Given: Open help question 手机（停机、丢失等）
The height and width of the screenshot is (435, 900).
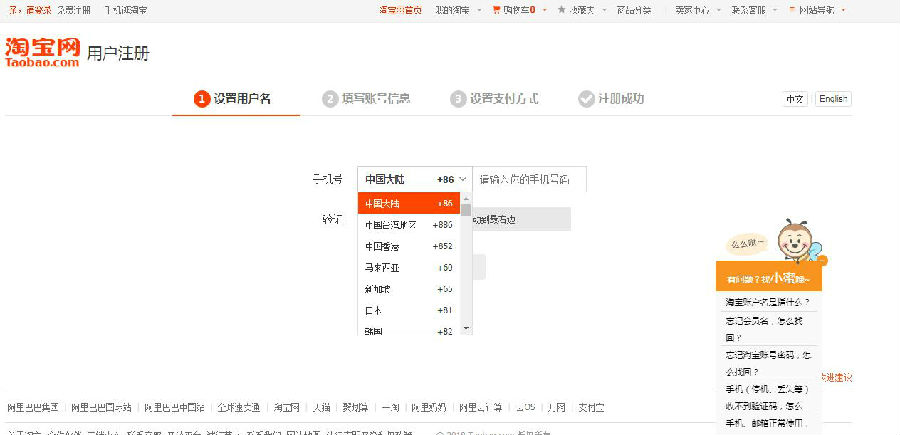Looking at the screenshot, I should 767,389.
